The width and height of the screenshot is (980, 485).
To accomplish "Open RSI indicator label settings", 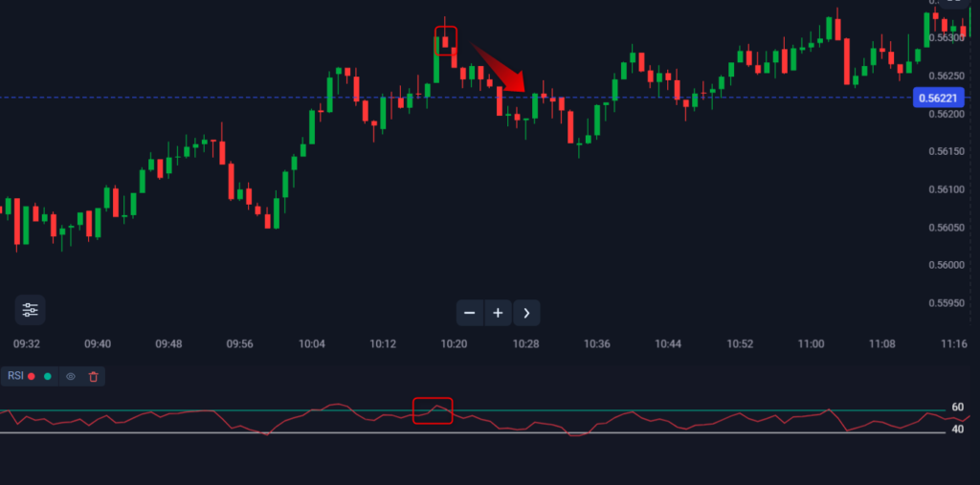I will 15,376.
